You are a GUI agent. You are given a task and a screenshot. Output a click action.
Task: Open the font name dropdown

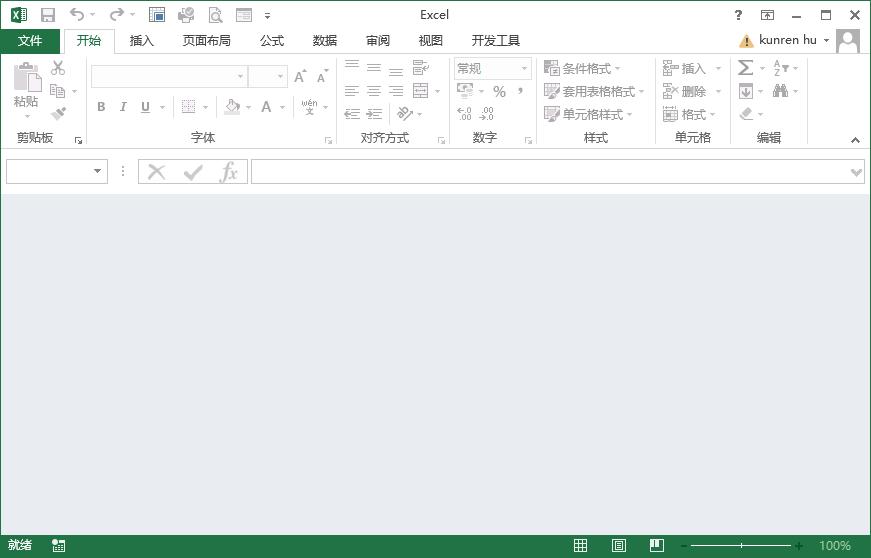pyautogui.click(x=240, y=76)
